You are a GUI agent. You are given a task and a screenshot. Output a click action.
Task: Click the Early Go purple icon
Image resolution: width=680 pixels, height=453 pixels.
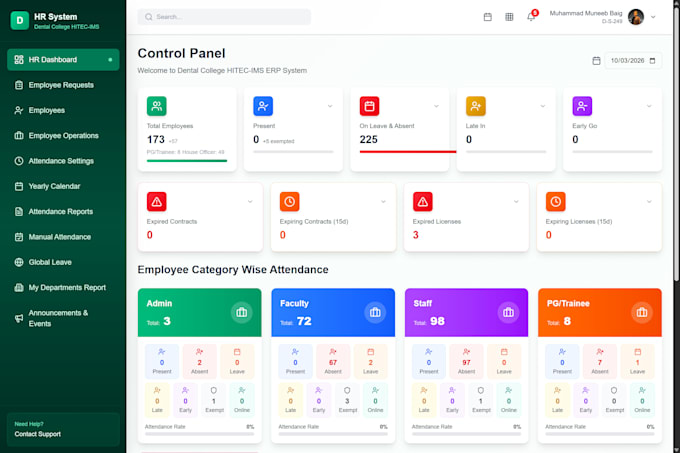[582, 106]
